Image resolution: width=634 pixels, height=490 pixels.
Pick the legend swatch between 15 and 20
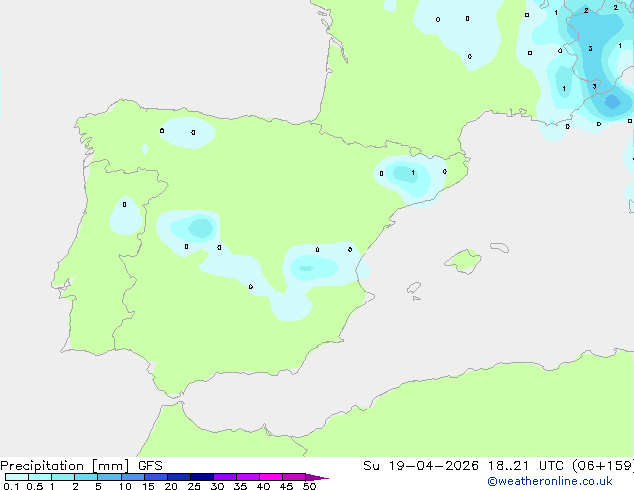(156, 477)
